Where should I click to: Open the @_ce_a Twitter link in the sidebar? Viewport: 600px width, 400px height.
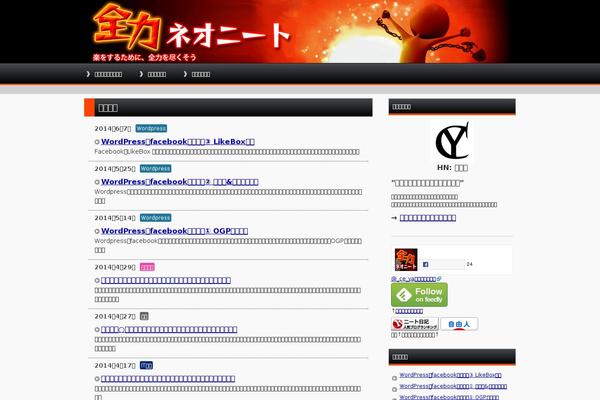[x=414, y=279]
